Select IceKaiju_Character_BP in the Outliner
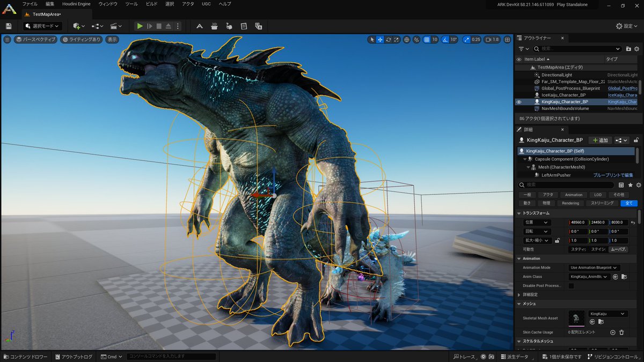This screenshot has height=362, width=644. 563,95
